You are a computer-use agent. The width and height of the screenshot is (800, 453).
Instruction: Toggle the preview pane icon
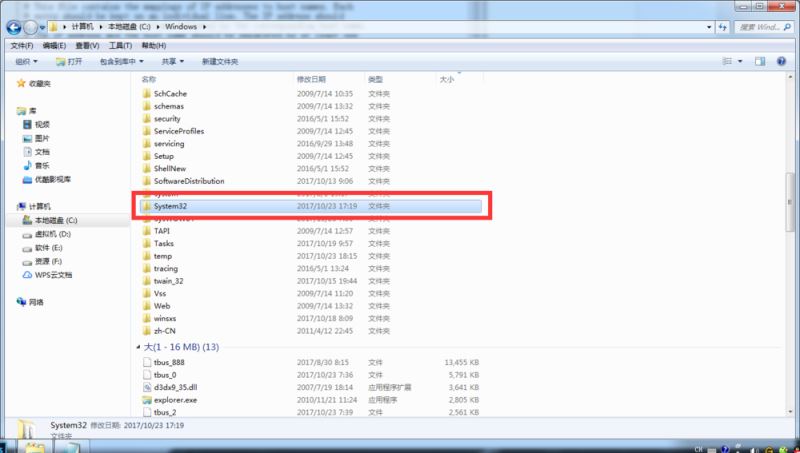tap(760, 61)
